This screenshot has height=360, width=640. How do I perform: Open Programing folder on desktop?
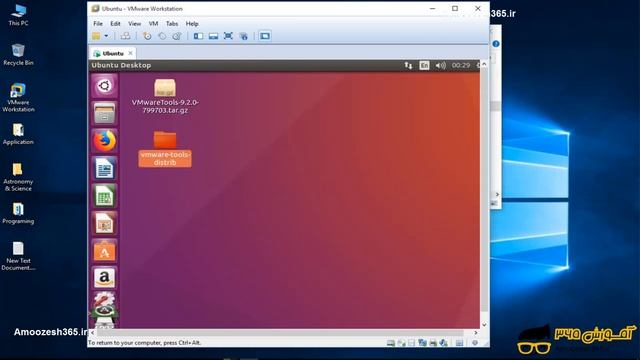pyautogui.click(x=18, y=213)
